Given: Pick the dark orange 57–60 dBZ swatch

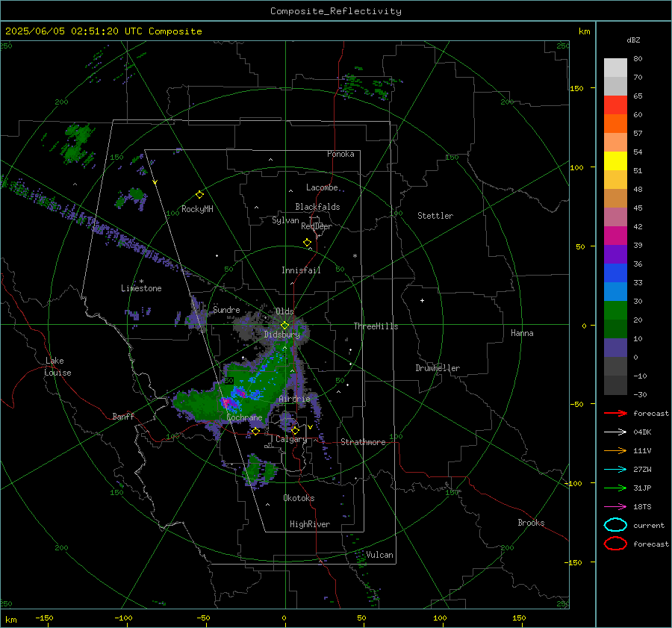Looking at the screenshot, I should coord(615,123).
